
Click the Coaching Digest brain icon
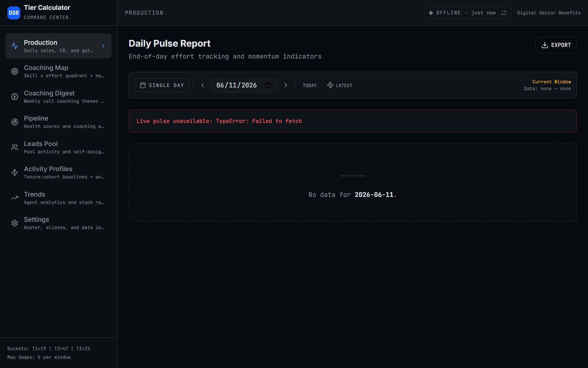(15, 97)
